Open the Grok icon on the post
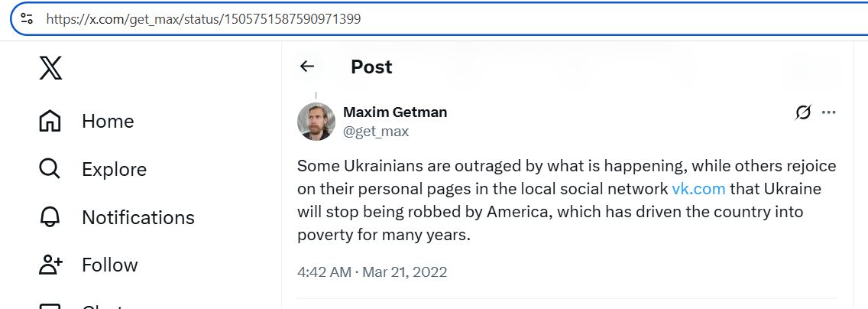This screenshot has height=309, width=868. point(803,112)
